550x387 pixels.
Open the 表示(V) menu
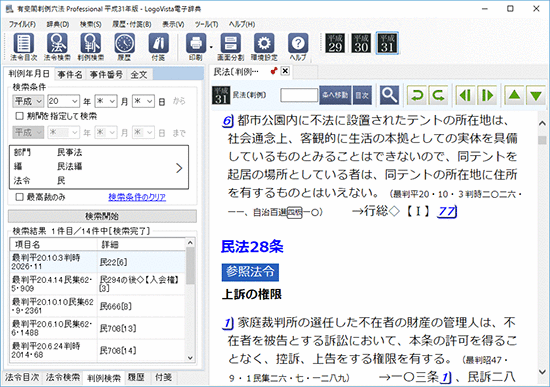(173, 24)
